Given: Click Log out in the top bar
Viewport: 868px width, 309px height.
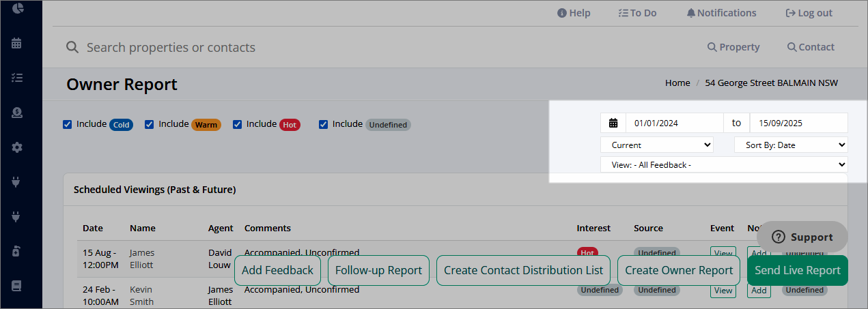Looking at the screenshot, I should pos(809,13).
